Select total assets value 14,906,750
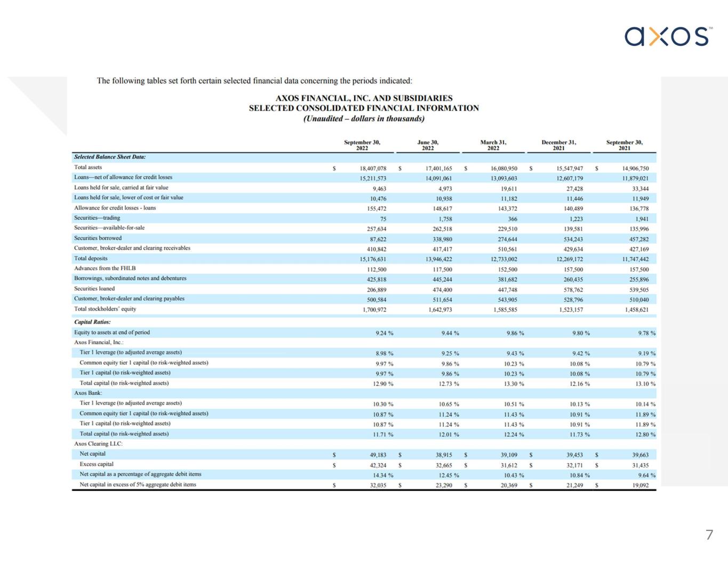Image resolution: width=728 pixels, height=563 pixels. (x=635, y=169)
